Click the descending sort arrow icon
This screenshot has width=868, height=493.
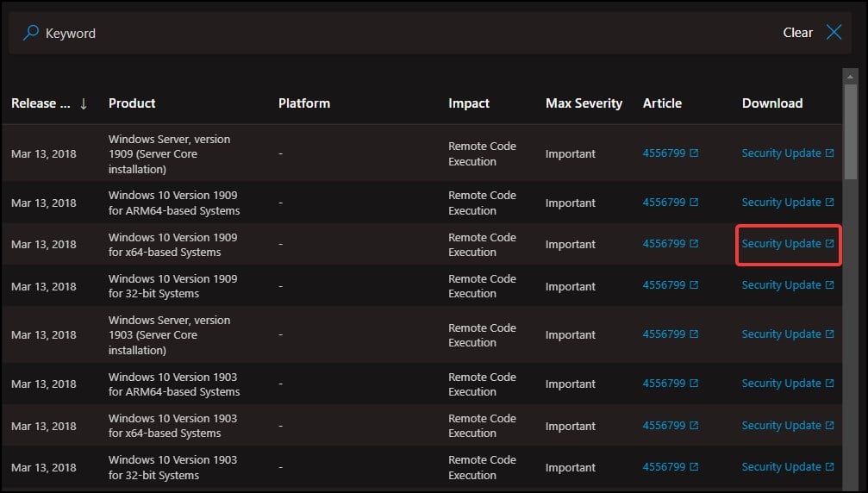coord(84,103)
